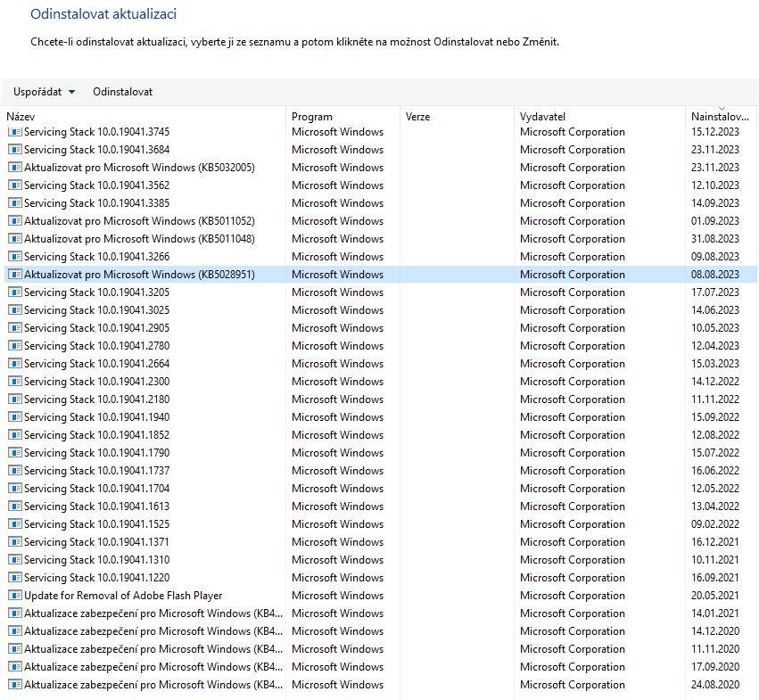Viewport: 759px width, 700px height.
Task: Click icon of Servicing Stack 10.0.19041.3562
Action: (x=15, y=185)
